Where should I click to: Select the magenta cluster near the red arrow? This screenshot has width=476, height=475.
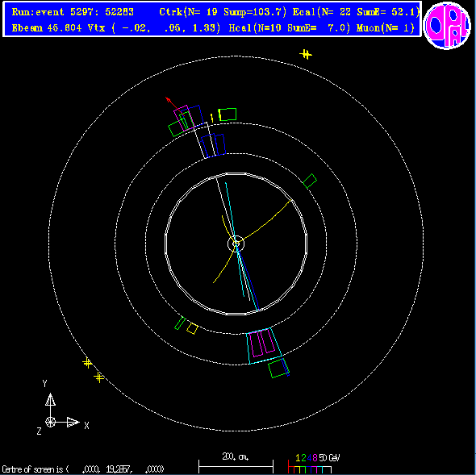coord(184,118)
